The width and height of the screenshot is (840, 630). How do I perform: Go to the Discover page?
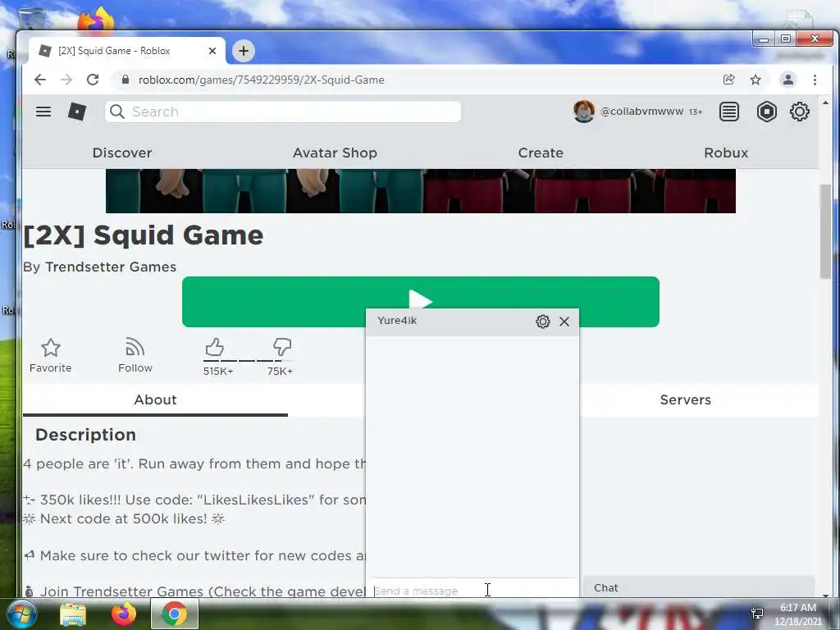point(122,153)
